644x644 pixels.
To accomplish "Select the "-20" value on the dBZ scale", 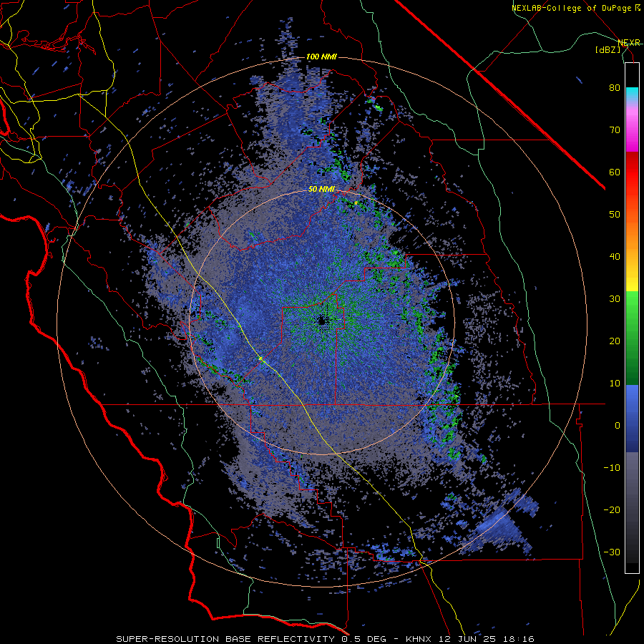I will [612, 509].
